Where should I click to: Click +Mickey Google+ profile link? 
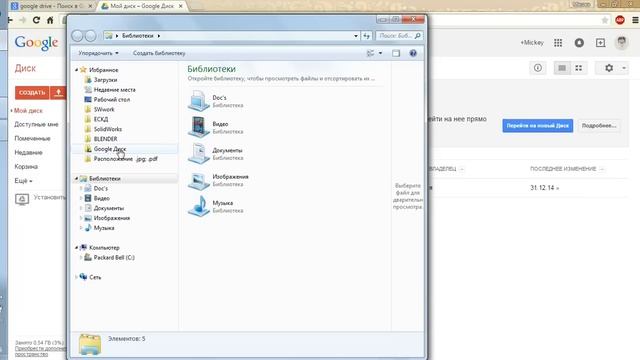tap(532, 42)
